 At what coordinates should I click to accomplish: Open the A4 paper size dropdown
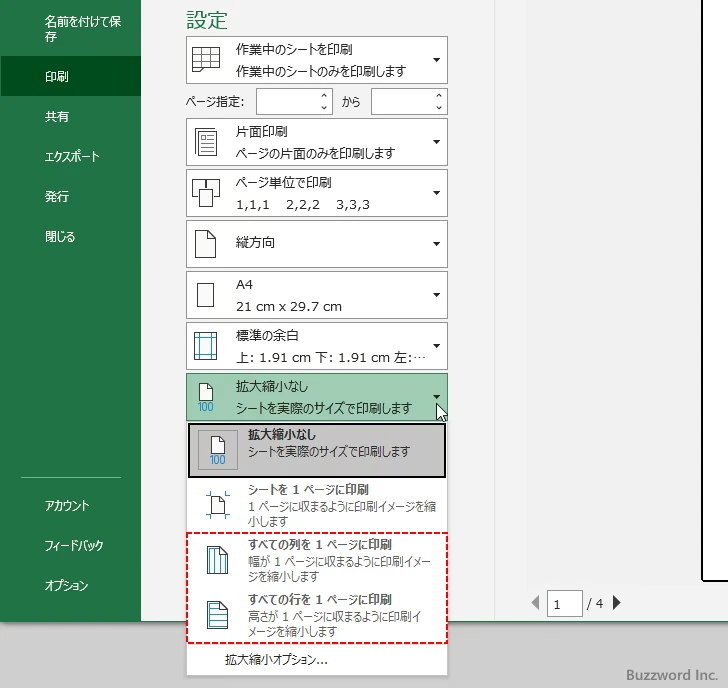[317, 295]
